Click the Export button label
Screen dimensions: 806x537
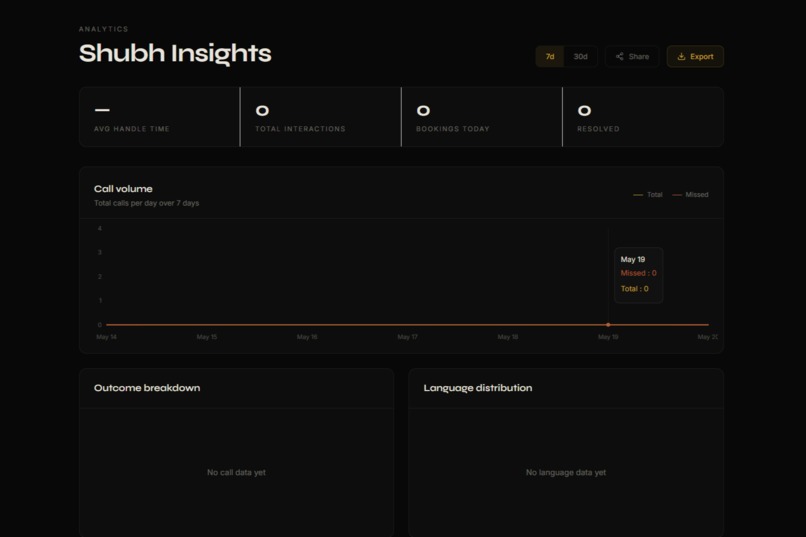click(x=702, y=57)
